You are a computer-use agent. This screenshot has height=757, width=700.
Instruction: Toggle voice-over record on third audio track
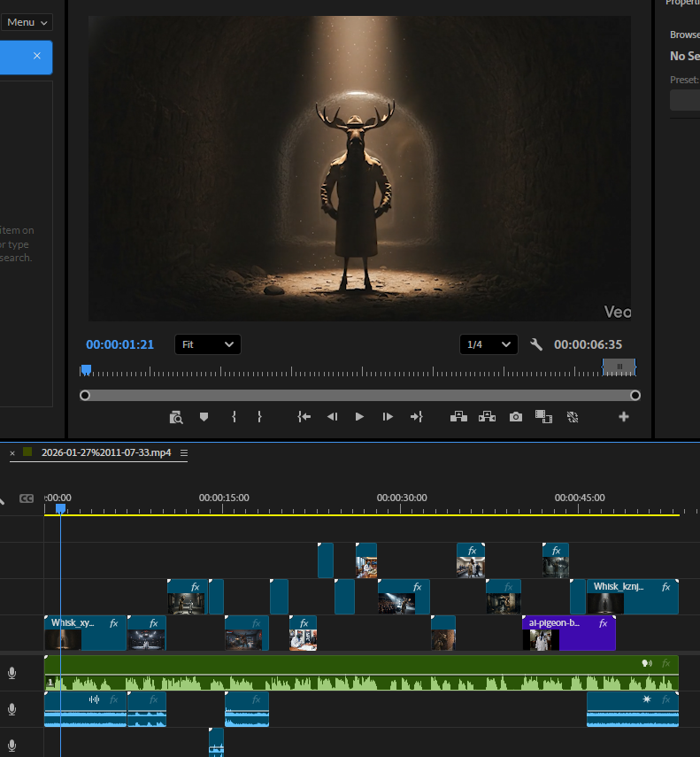[x=12, y=745]
